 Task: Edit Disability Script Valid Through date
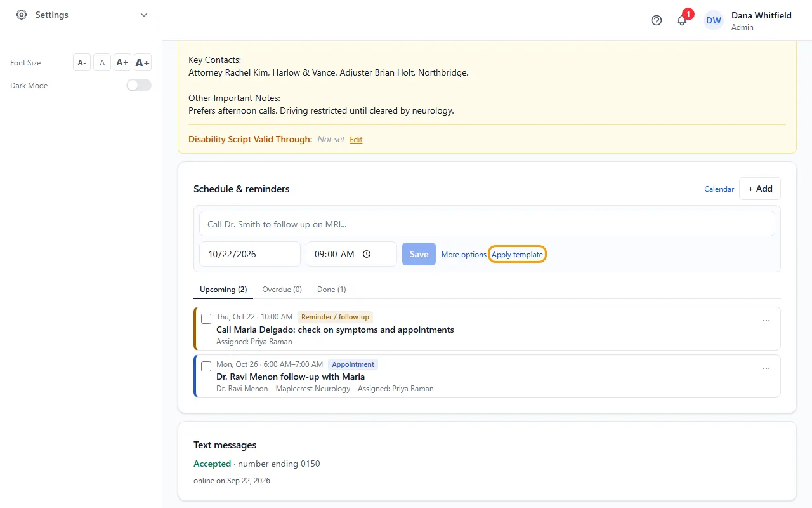(356, 140)
